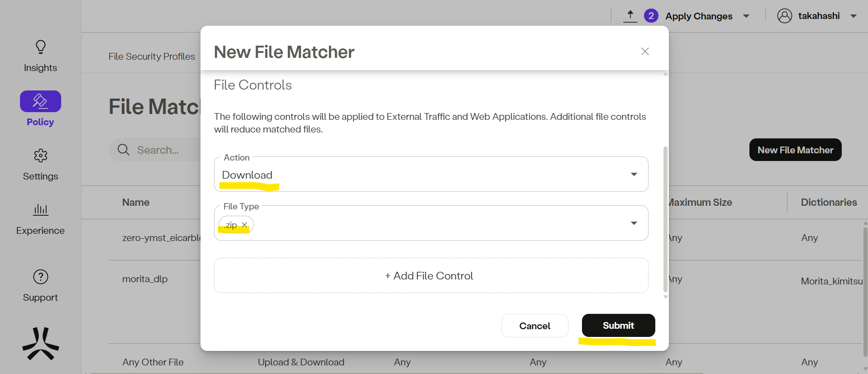Click the takahashi user avatar icon

(784, 16)
